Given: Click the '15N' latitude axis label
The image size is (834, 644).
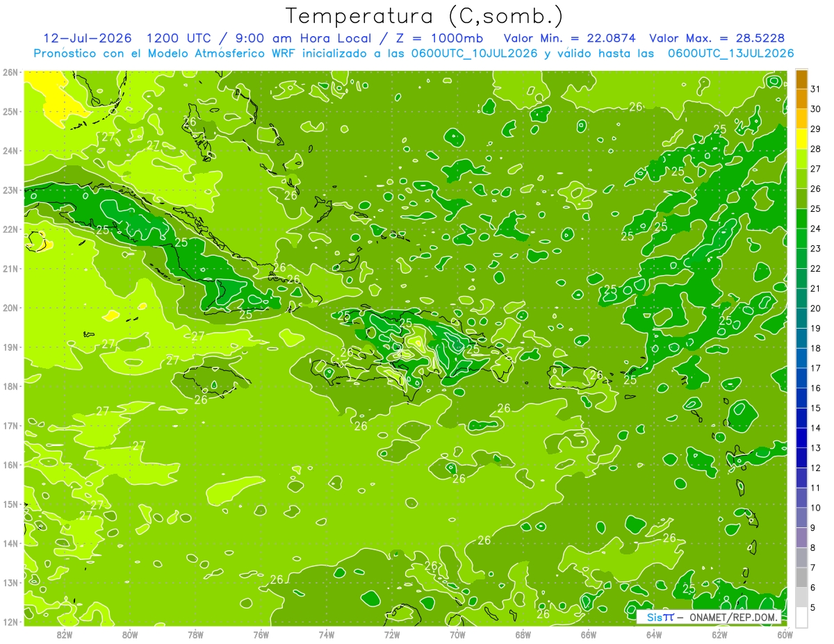Looking at the screenshot, I should [x=10, y=504].
